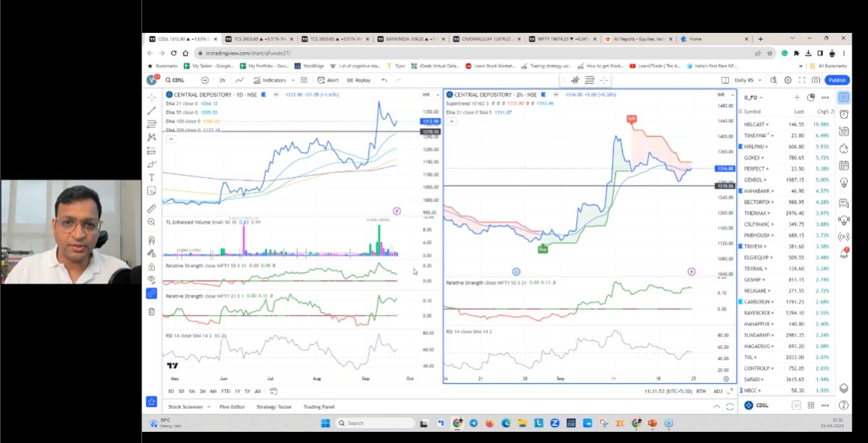
Task: Set the 1D date range
Action: [171, 391]
